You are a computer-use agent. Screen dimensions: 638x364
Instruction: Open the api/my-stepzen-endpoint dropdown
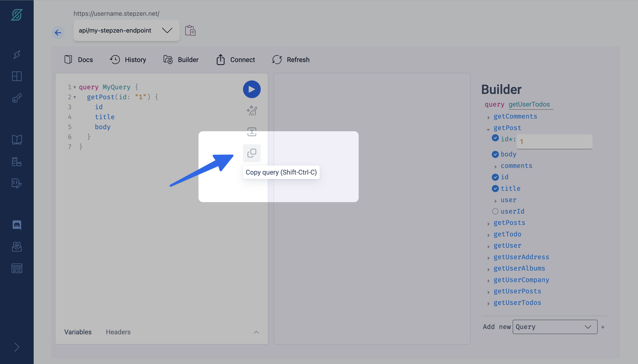point(126,31)
